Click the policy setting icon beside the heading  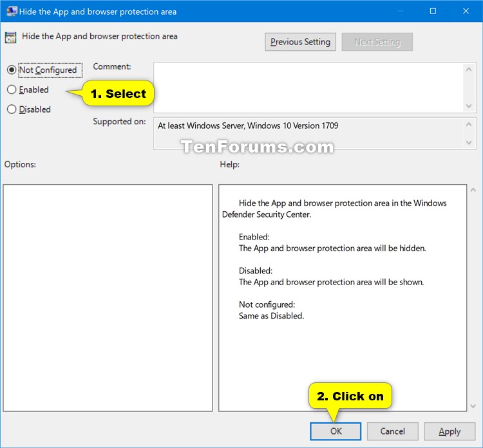(10, 37)
